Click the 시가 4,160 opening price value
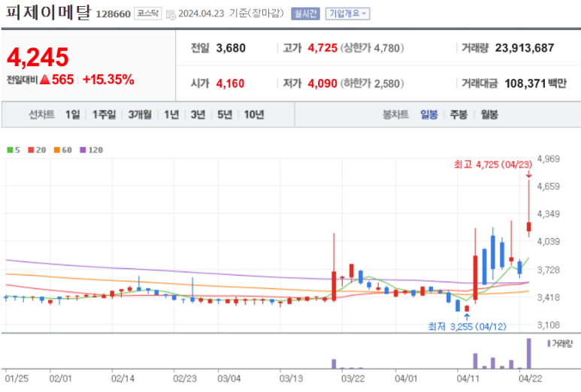581x392 pixels. click(230, 83)
